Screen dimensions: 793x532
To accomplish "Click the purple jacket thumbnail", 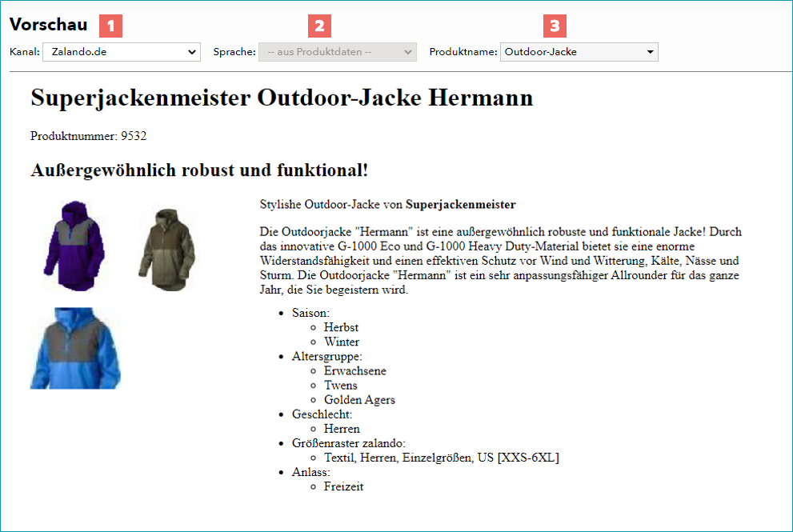I will (x=74, y=246).
